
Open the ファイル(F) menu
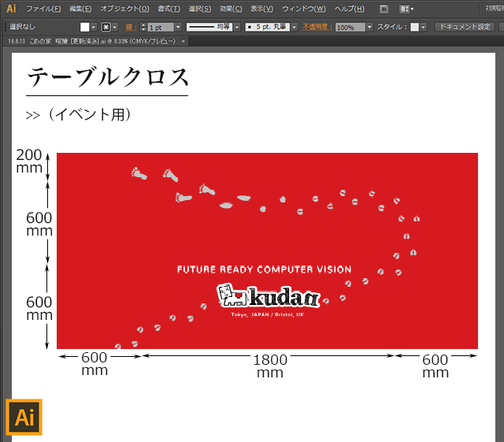[43, 9]
